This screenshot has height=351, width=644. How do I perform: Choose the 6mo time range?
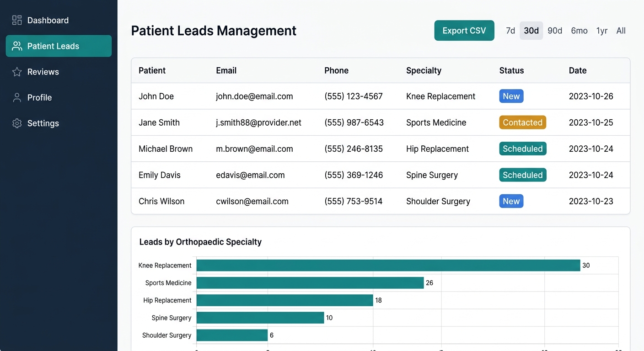tap(579, 31)
